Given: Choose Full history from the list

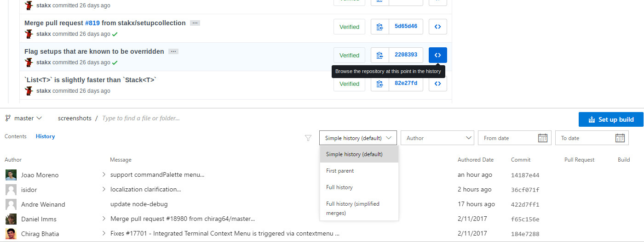Looking at the screenshot, I should click(x=339, y=187).
